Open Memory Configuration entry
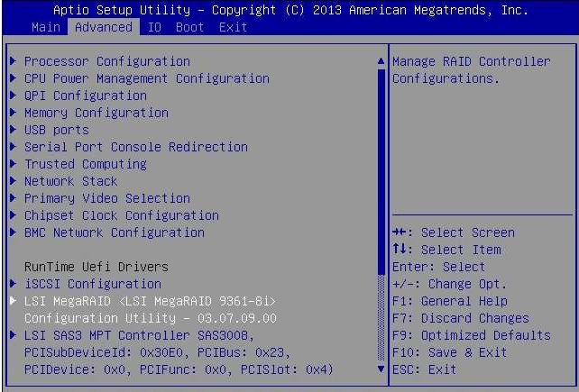This screenshot has width=579, height=392. [96, 113]
